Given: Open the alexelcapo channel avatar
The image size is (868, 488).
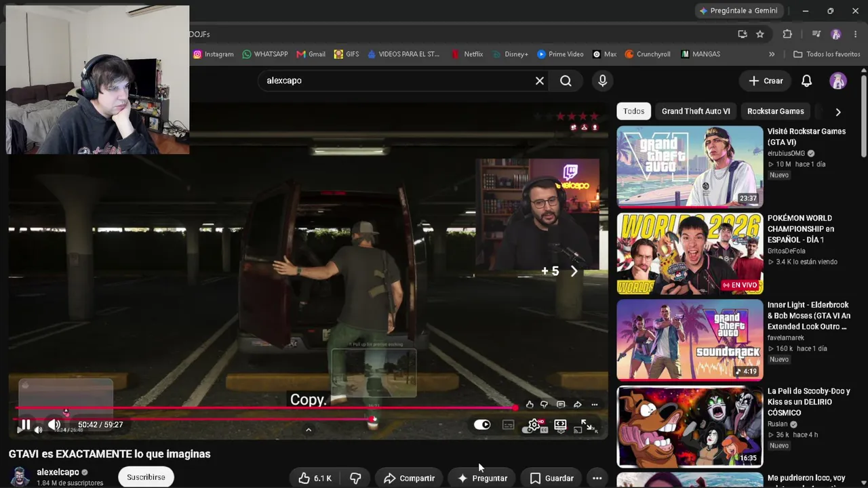Looking at the screenshot, I should (x=20, y=476).
